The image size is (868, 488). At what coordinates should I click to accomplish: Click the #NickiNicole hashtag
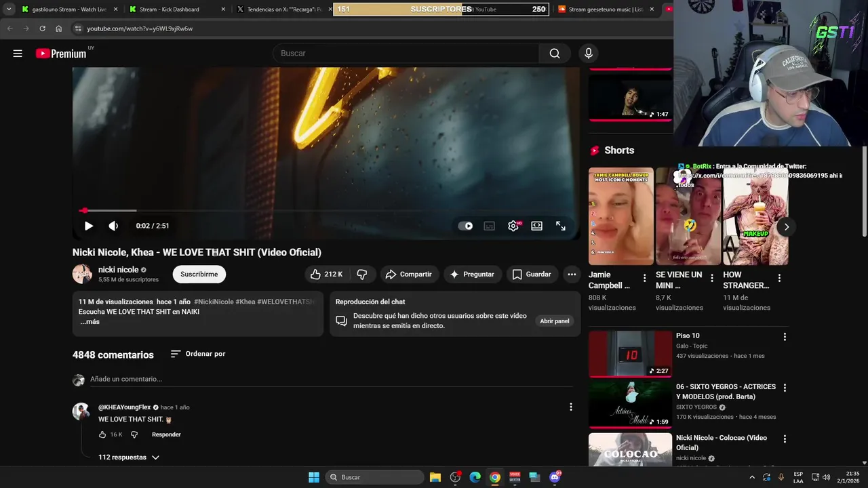click(214, 302)
